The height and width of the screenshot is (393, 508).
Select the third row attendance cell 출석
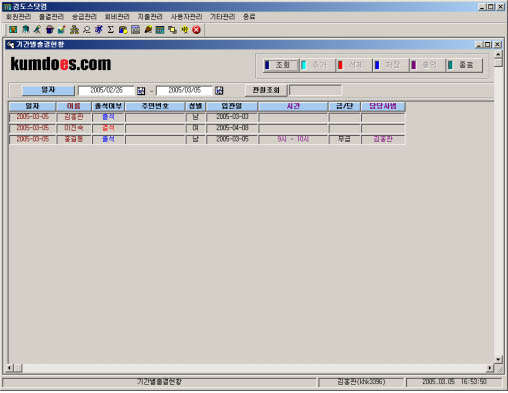point(108,139)
